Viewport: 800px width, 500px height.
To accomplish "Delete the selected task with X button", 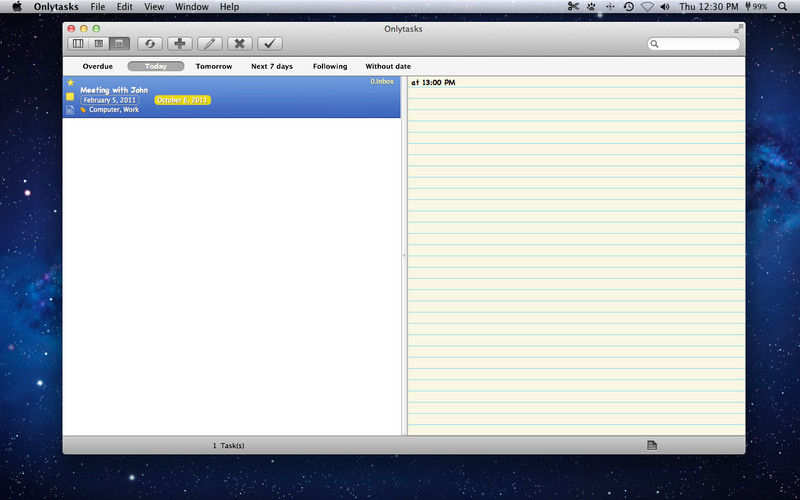I will click(x=240, y=44).
